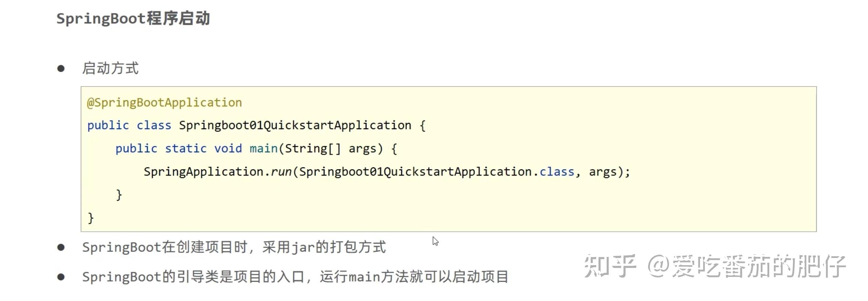
Task: Click the main method name
Action: pyautogui.click(x=263, y=148)
